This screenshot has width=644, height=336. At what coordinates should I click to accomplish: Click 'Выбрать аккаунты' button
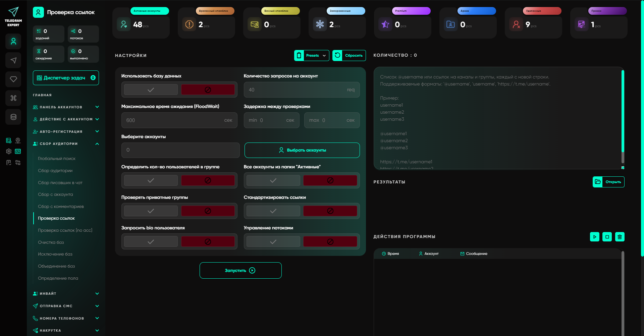click(302, 150)
